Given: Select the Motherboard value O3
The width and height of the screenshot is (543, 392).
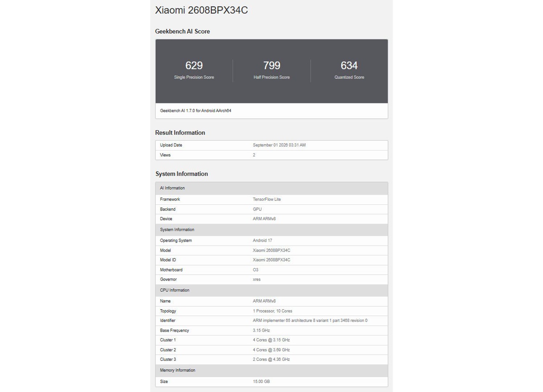Looking at the screenshot, I should [256, 270].
